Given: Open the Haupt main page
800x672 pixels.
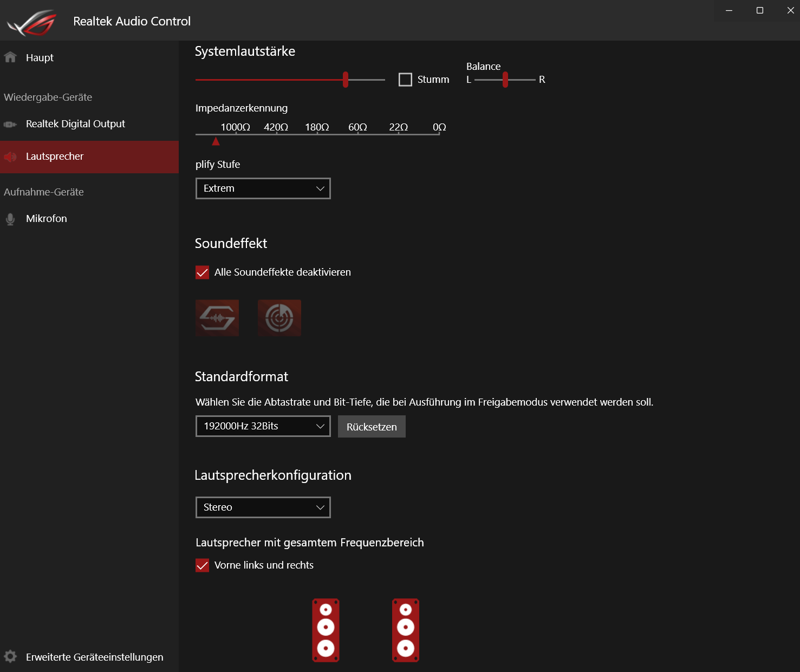Looking at the screenshot, I should coord(89,57).
